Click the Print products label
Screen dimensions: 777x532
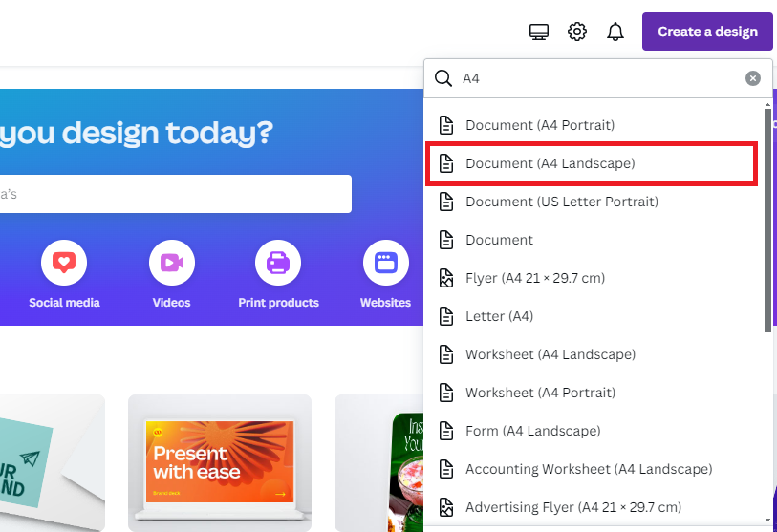[278, 302]
